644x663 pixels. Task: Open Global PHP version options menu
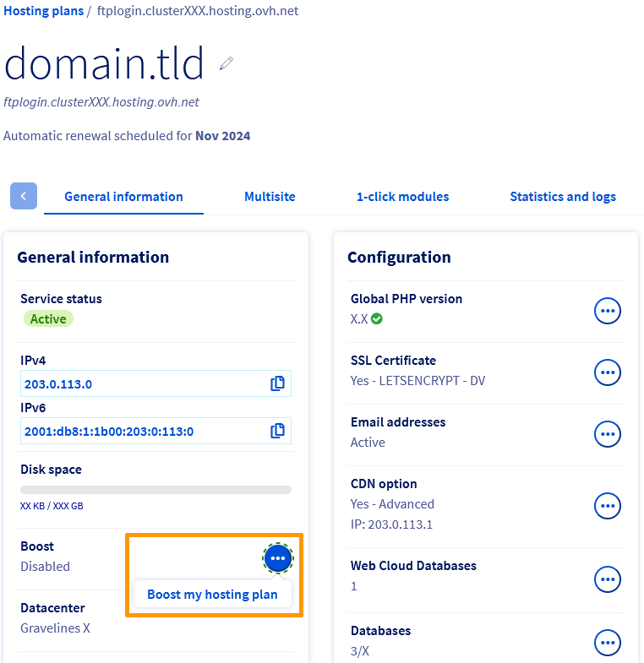[x=608, y=311]
